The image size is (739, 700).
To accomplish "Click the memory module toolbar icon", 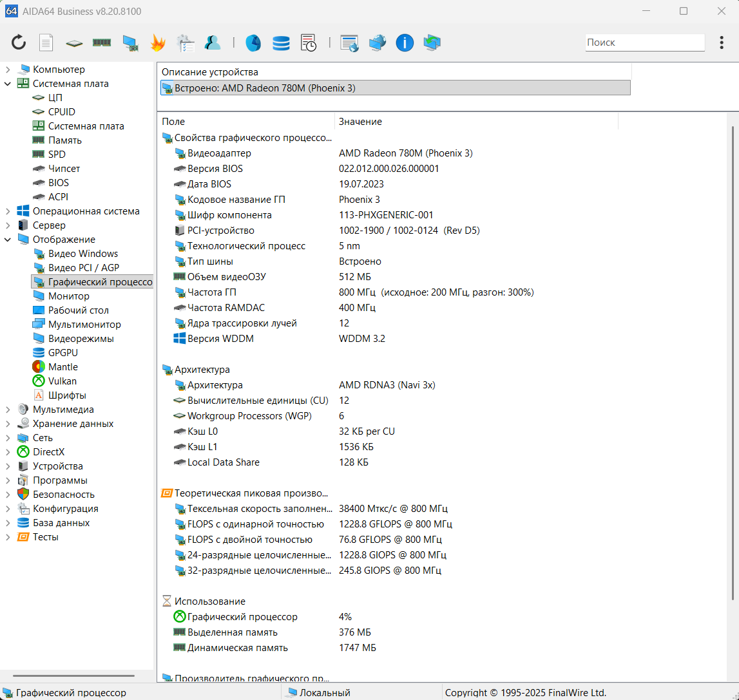I will click(101, 43).
